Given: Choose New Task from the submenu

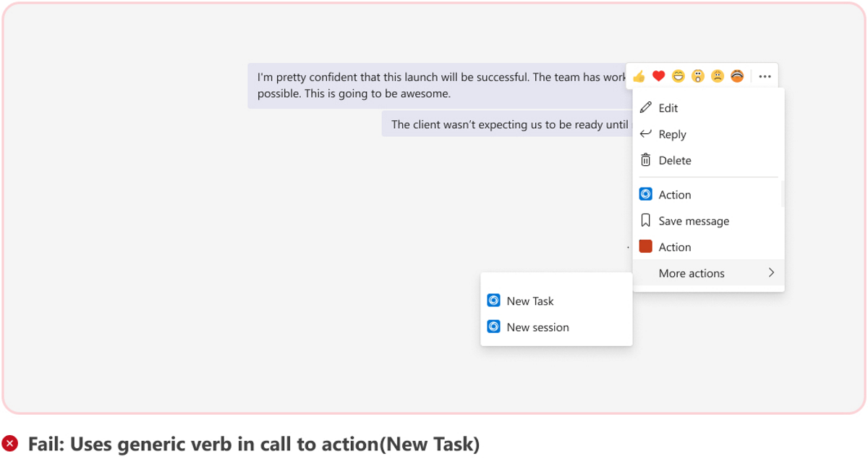Looking at the screenshot, I should (x=530, y=301).
